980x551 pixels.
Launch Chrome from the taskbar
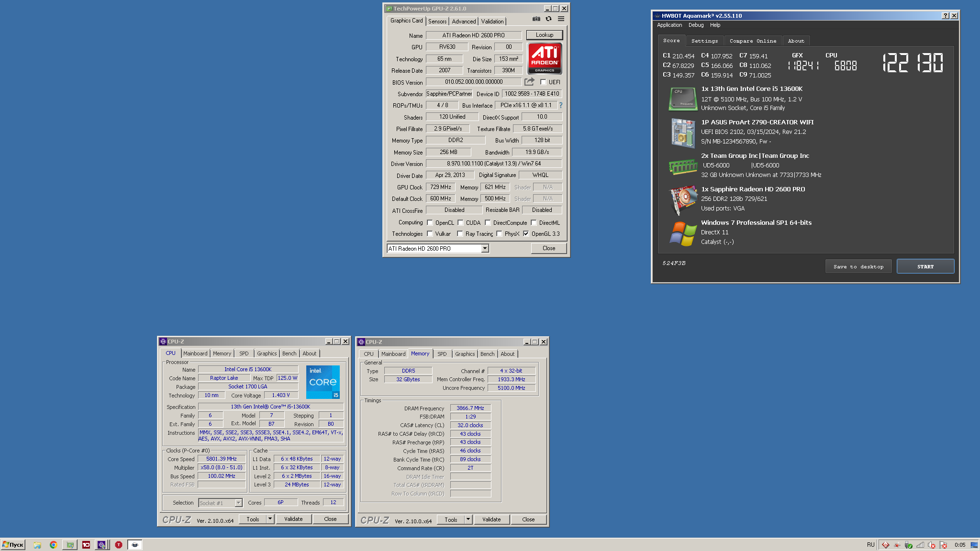point(53,545)
